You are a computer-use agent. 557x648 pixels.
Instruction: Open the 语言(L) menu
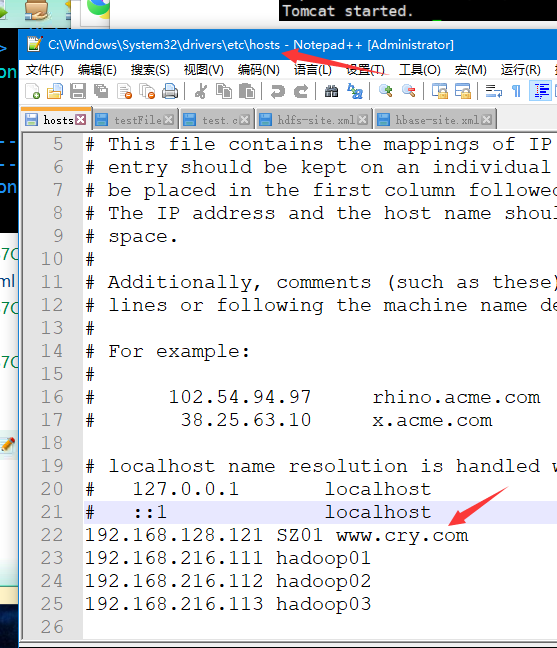[x=312, y=70]
